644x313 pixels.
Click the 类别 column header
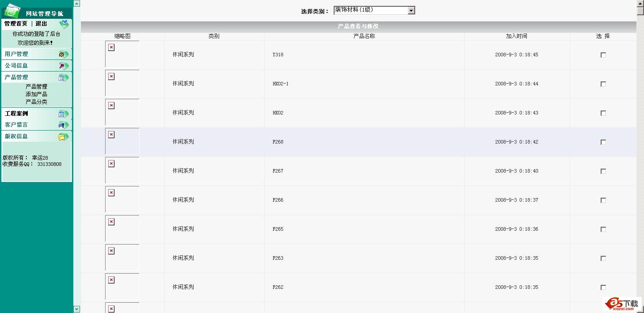tap(214, 36)
